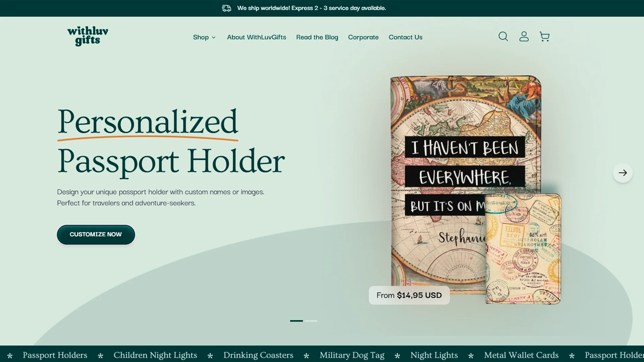Go to the Corporate page
Screen dimensions: 644x362
pyautogui.click(x=363, y=37)
